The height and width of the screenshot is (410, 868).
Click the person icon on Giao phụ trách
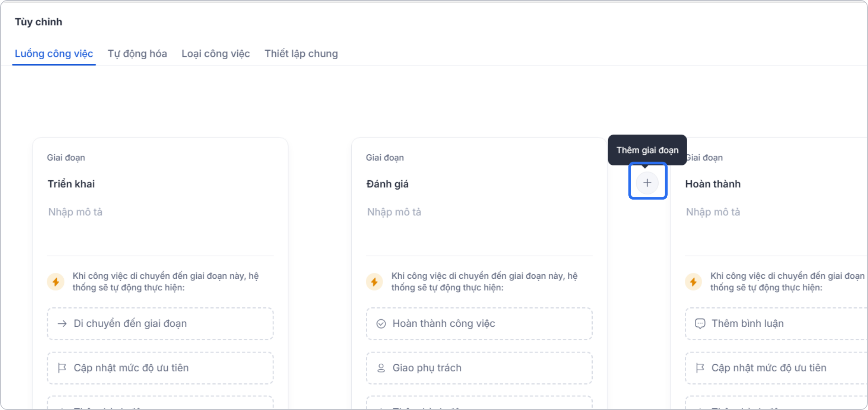coord(381,368)
